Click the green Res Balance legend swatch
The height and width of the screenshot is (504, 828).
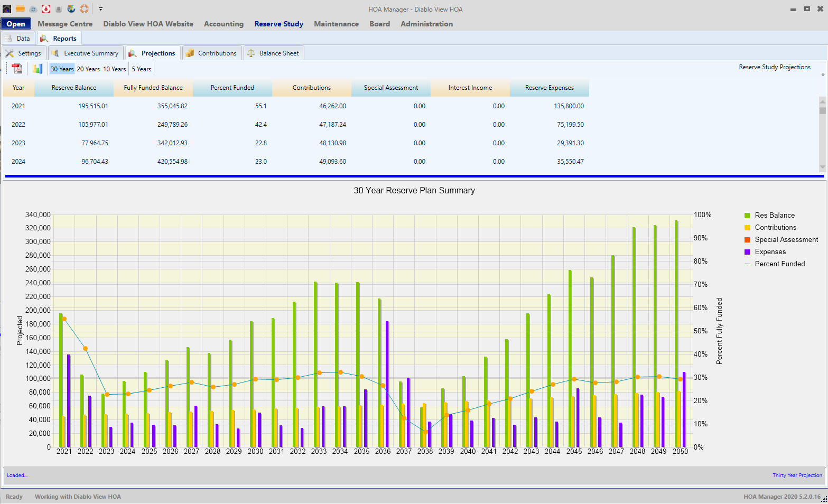coord(747,216)
